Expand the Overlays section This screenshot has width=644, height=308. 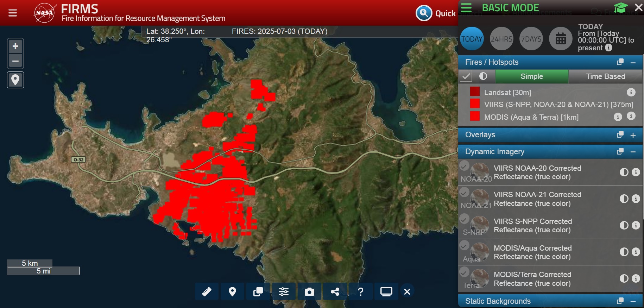pyautogui.click(x=633, y=135)
